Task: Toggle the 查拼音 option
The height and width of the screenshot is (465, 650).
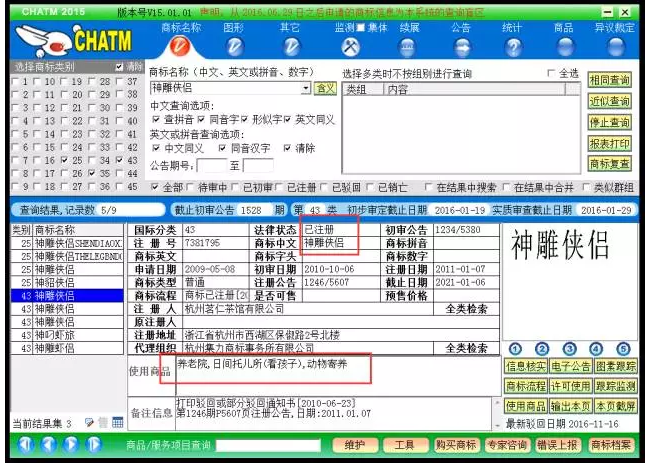Action: 156,119
